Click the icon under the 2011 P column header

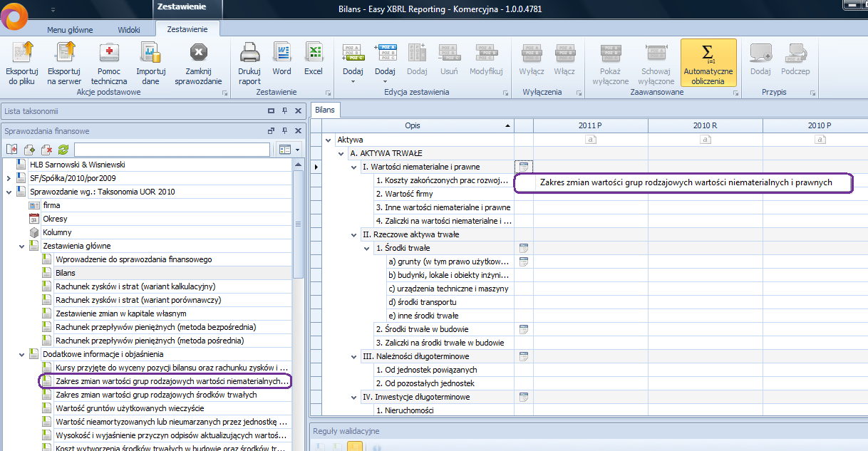click(590, 140)
